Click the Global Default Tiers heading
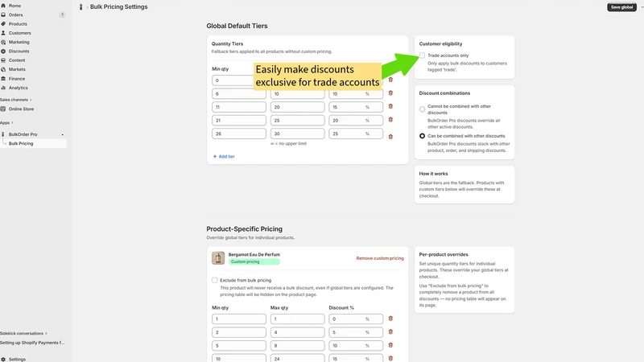The image size is (644, 362). [x=237, y=26]
